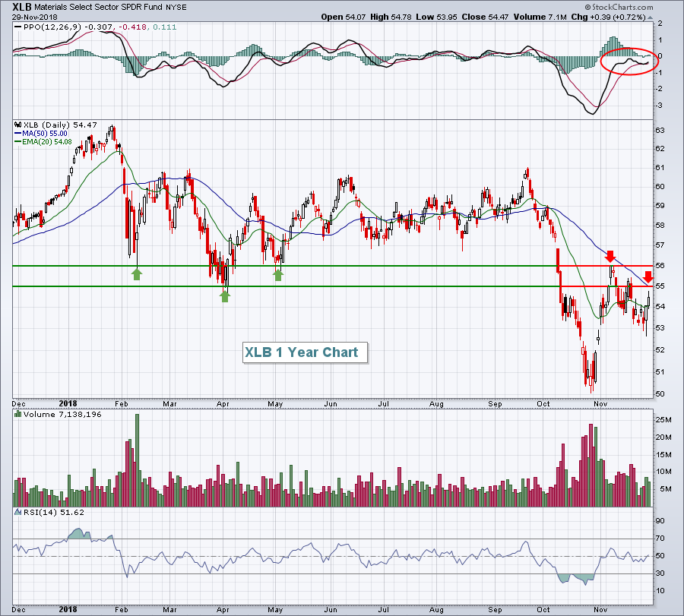The width and height of the screenshot is (684, 616).
Task: Click the up triangle after the Chg percentage
Action: [650, 17]
